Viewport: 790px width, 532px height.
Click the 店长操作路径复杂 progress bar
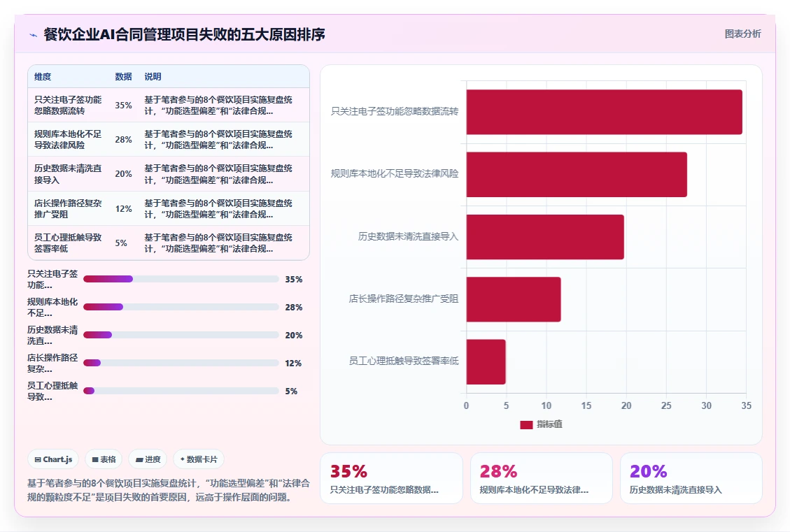[x=181, y=363]
